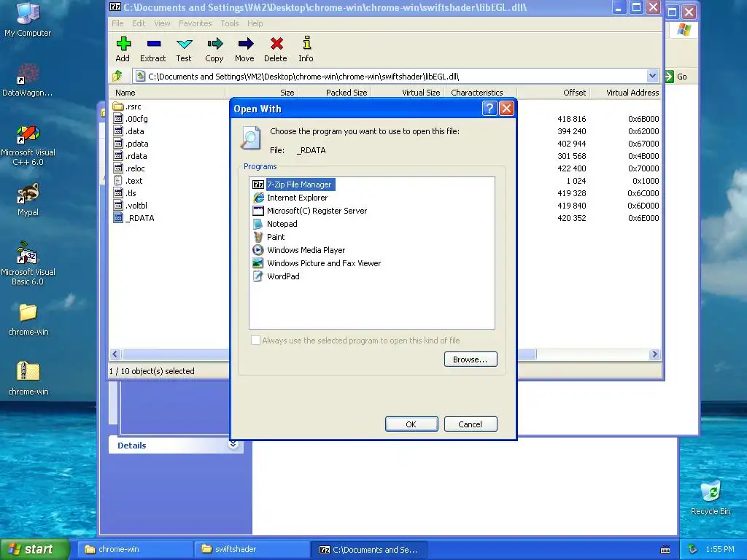Select the Mypal desktop shortcut
This screenshot has height=560, width=747.
[28, 200]
